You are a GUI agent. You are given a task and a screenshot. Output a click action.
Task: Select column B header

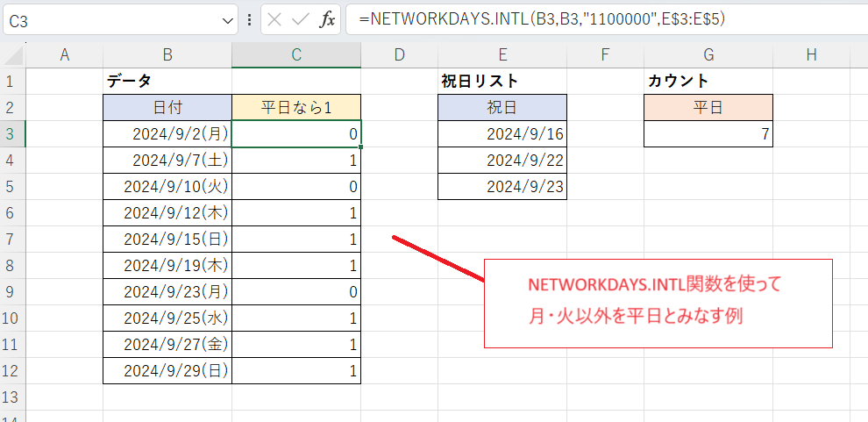point(167,54)
